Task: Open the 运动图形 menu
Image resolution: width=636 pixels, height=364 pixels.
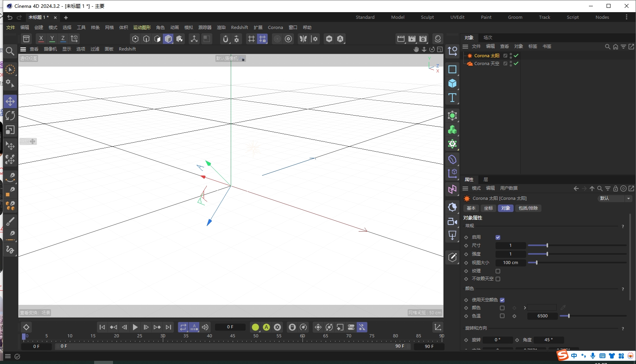Action: tap(142, 27)
